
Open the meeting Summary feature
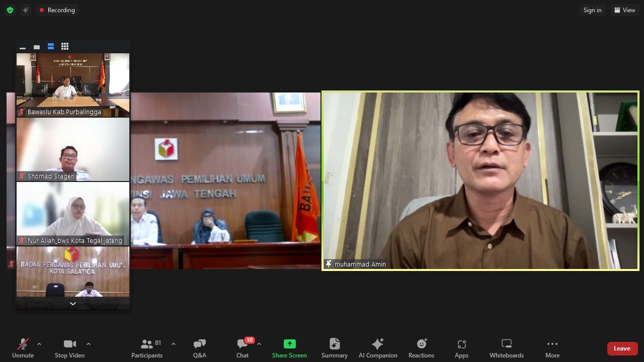334,348
